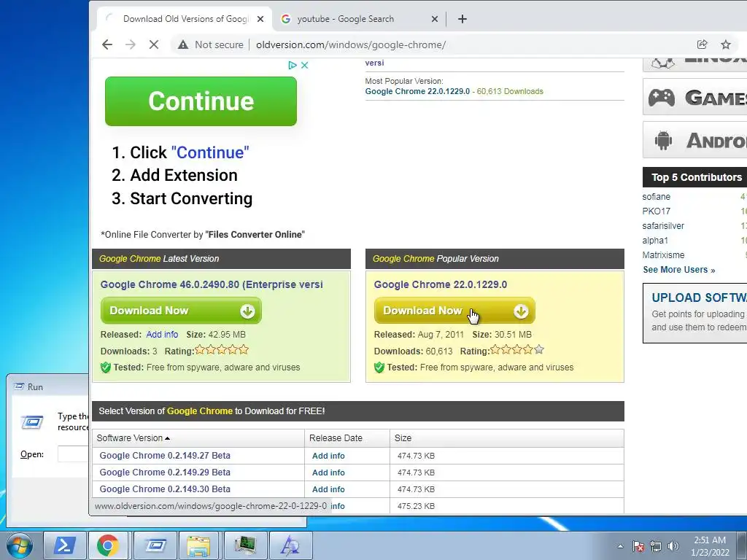
Task: Open contributor safarisilver profile
Action: tap(662, 226)
